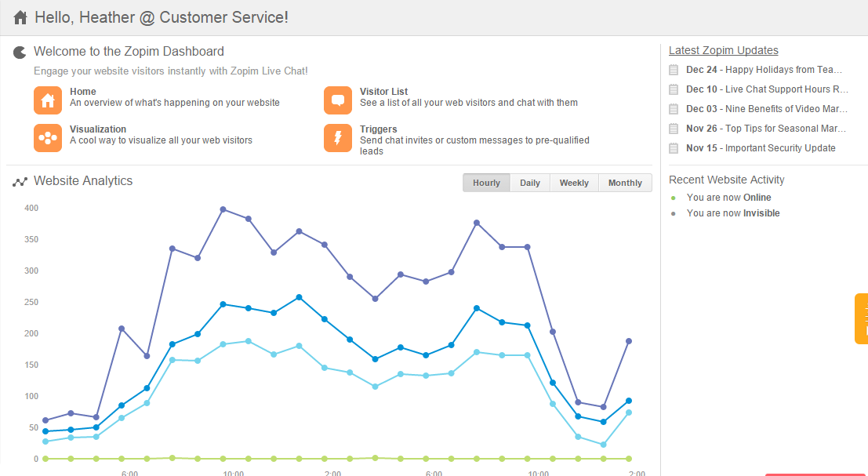Screen dimensions: 868x476
Task: Switch analytics to Monthly view
Action: (x=625, y=183)
